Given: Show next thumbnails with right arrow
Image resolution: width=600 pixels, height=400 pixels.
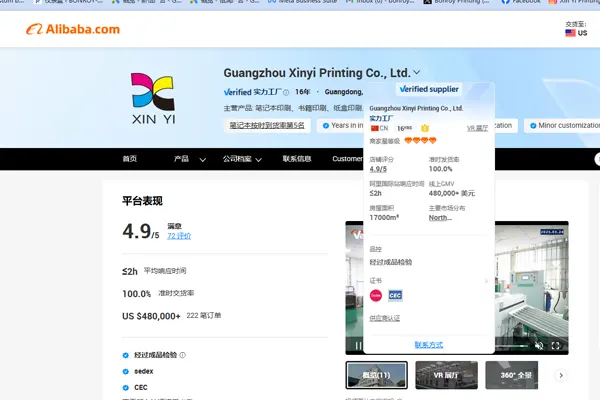Looking at the screenshot, I should point(561,375).
